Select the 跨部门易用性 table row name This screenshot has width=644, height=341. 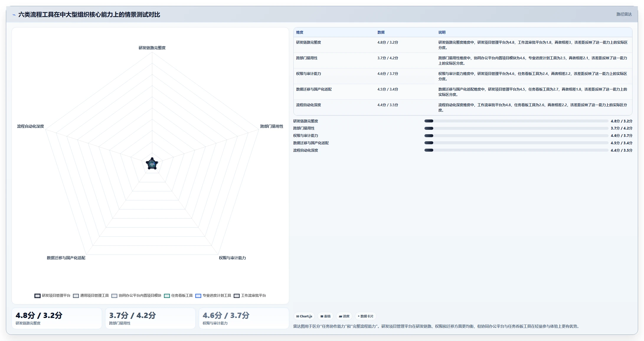(x=307, y=58)
